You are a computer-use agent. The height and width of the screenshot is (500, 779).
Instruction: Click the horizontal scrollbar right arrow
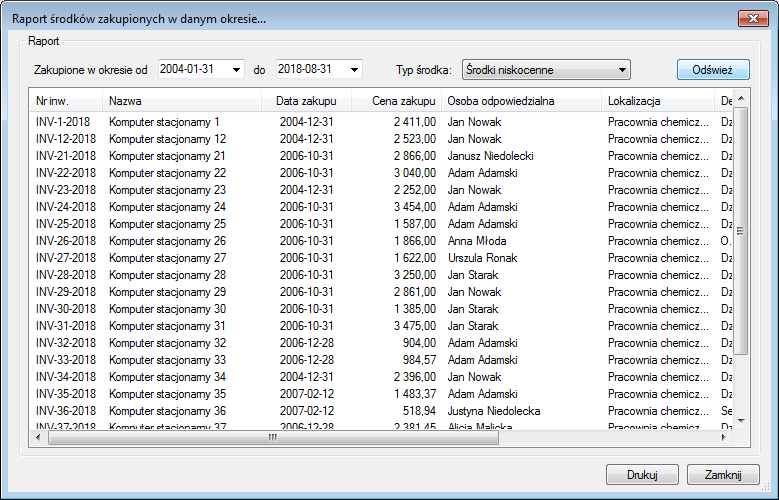[724, 437]
